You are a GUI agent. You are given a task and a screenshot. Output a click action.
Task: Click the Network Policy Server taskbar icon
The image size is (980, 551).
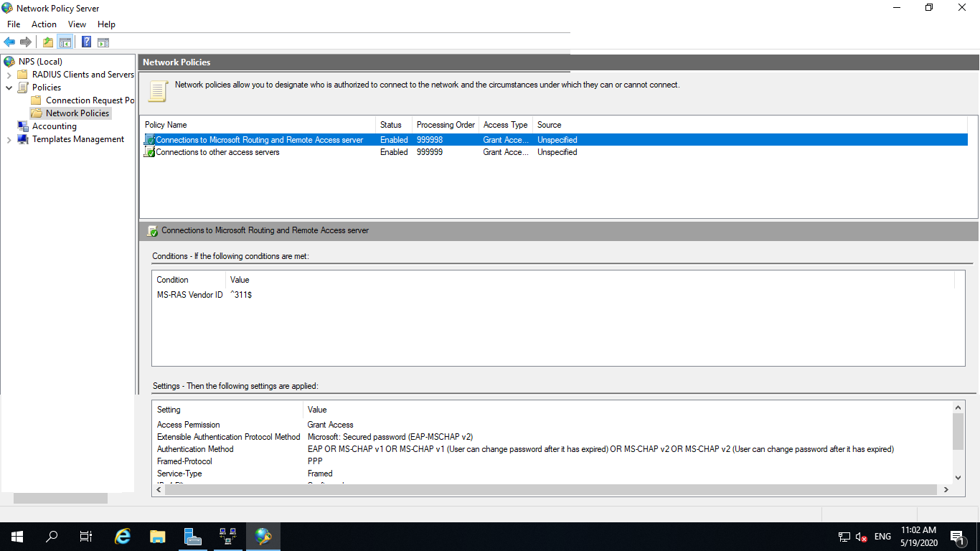263,537
